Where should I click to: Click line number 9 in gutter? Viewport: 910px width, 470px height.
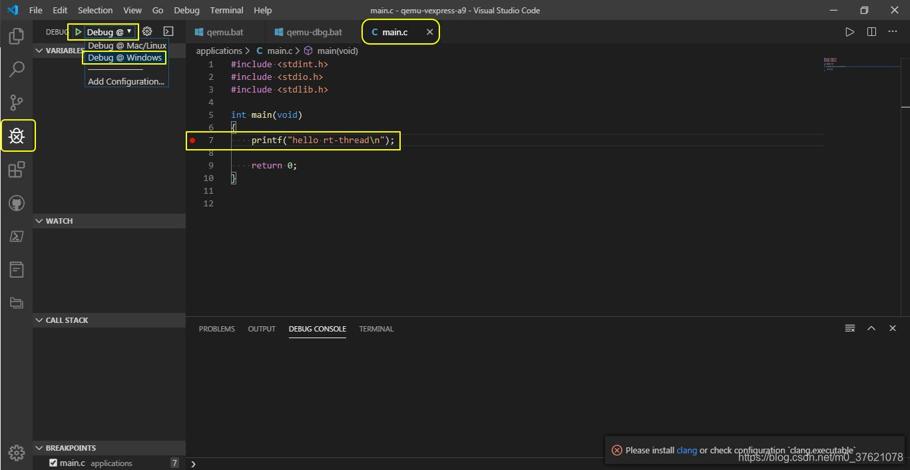point(211,165)
